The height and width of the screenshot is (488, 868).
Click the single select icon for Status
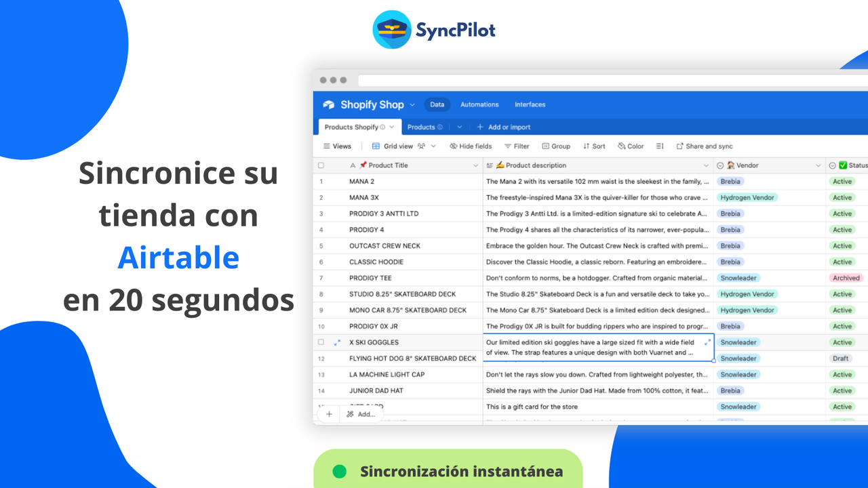click(x=832, y=165)
